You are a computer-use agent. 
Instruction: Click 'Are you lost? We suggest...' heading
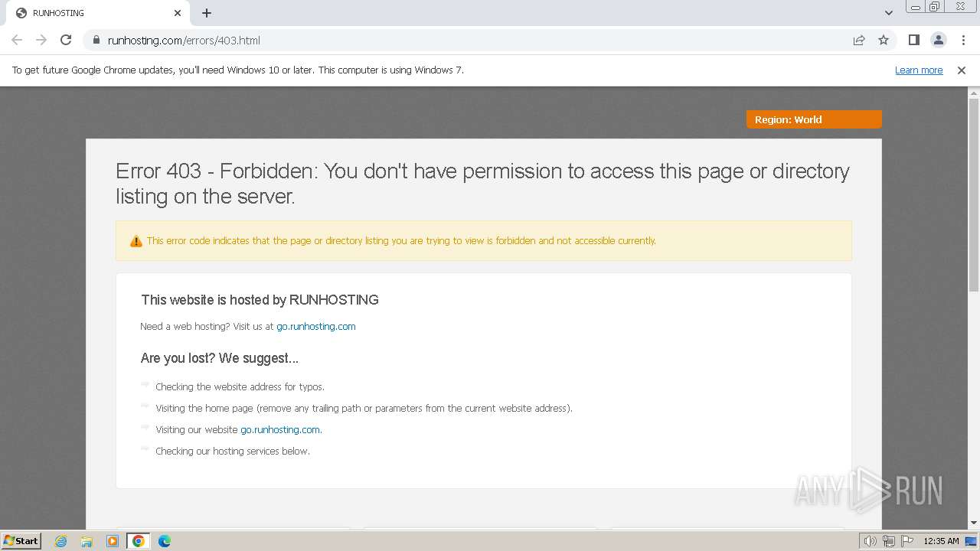[220, 358]
